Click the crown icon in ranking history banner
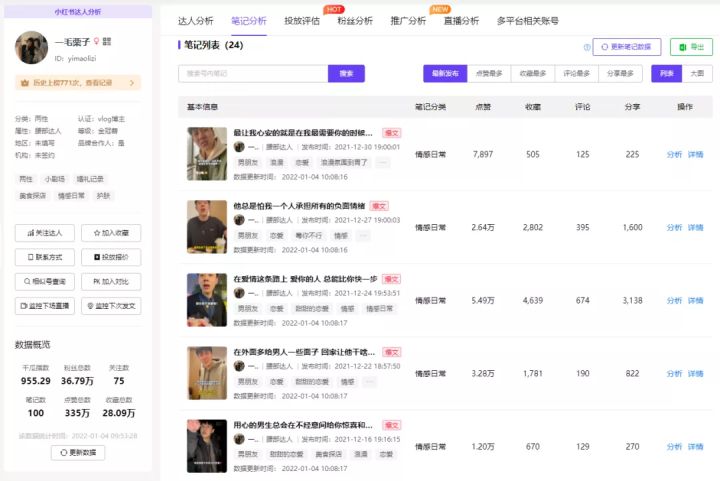Image resolution: width=720 pixels, height=481 pixels. pos(25,83)
